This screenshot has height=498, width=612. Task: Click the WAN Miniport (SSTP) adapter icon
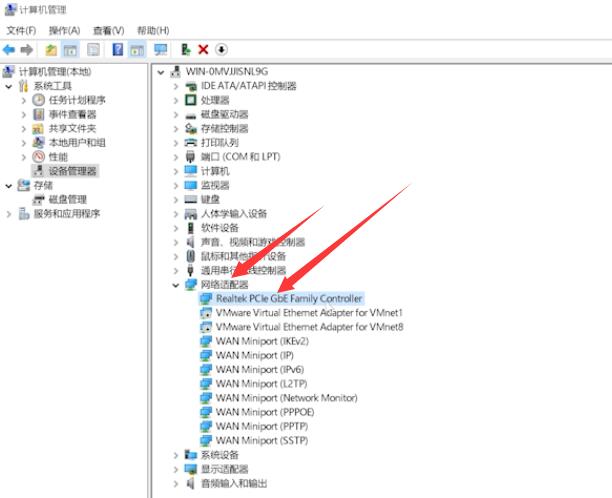[x=206, y=440]
